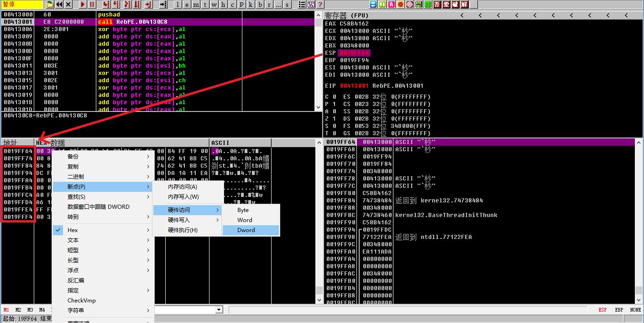Switch to the M2 memory tab
644x323 pixels.
[18, 310]
